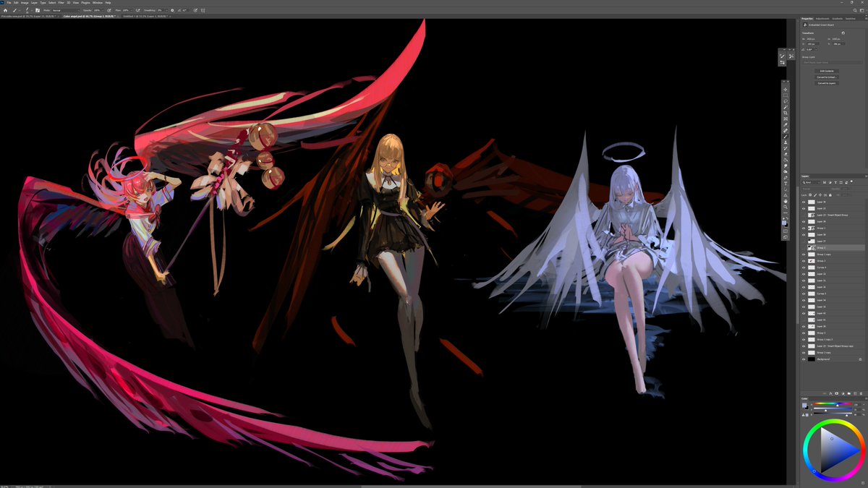This screenshot has width=868, height=488.
Task: Reset the Properties transform icon
Action: tap(843, 33)
